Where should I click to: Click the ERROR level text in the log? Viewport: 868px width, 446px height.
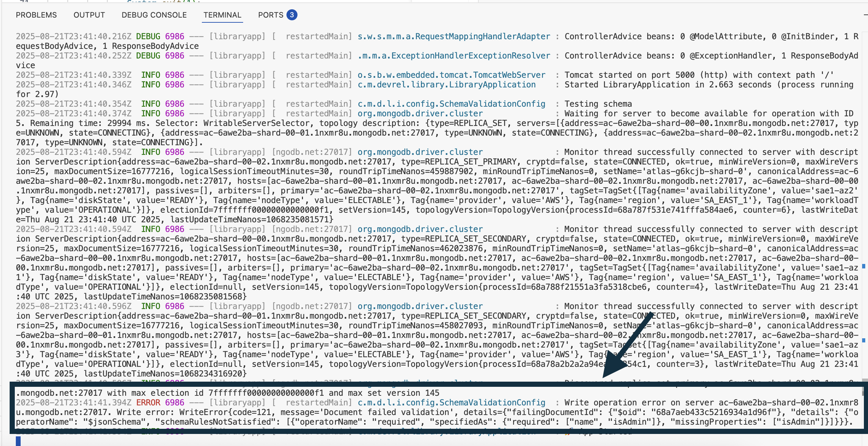point(148,402)
